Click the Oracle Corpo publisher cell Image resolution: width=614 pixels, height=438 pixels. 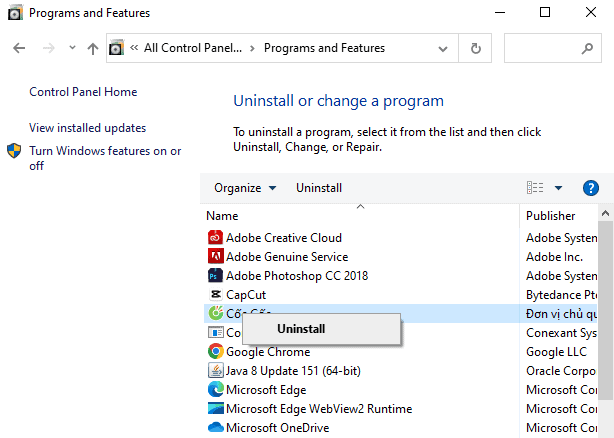tap(561, 370)
